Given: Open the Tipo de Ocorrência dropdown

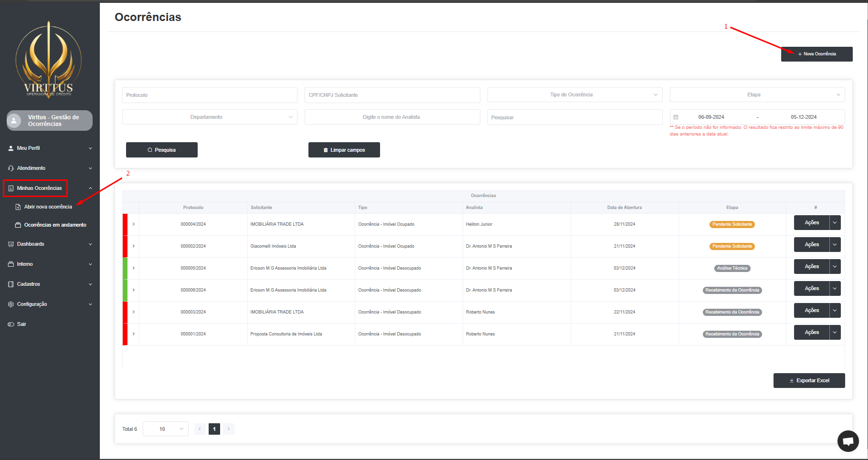Looking at the screenshot, I should point(574,95).
